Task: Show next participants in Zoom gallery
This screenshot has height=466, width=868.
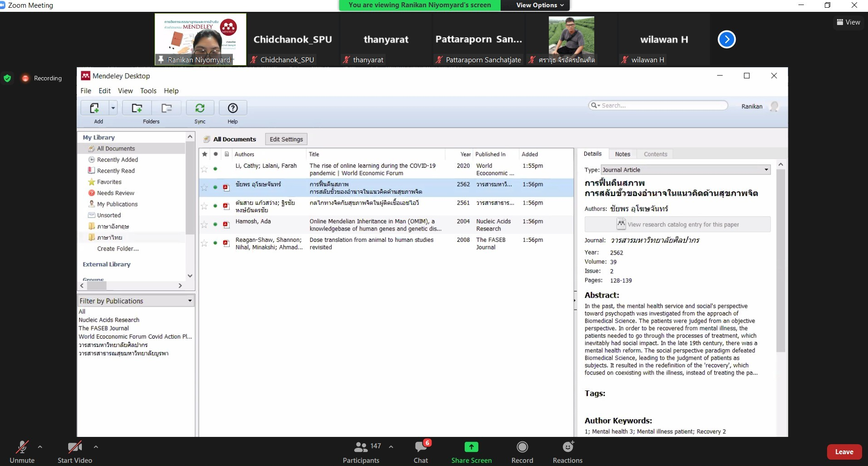Action: pyautogui.click(x=727, y=39)
